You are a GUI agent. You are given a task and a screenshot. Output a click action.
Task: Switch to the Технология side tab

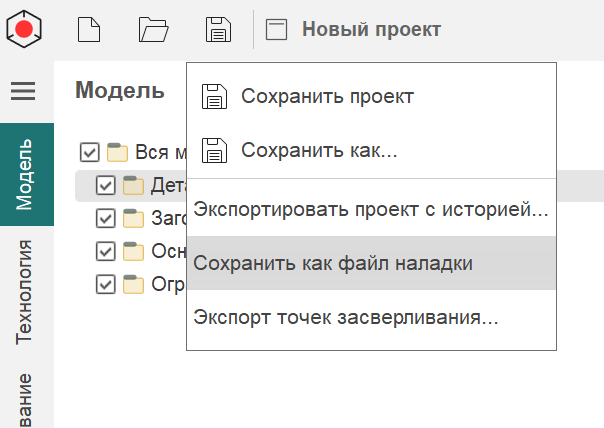(x=26, y=291)
